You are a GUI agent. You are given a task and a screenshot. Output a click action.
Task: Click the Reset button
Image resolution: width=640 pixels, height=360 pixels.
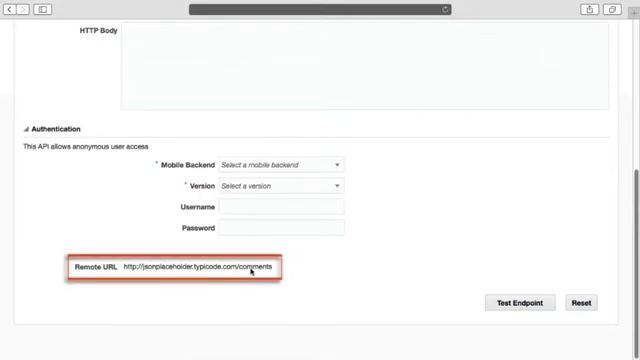point(581,303)
